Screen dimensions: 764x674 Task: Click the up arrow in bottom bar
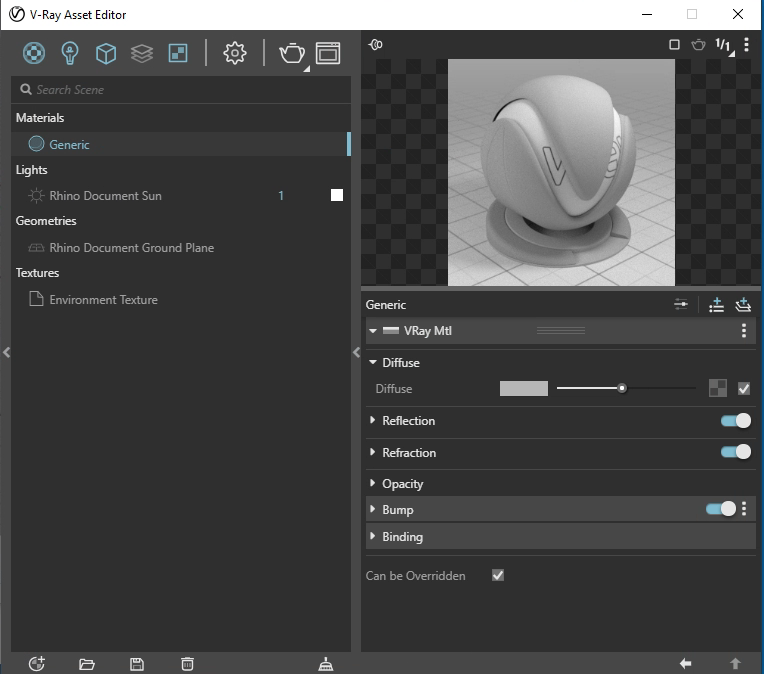[735, 663]
